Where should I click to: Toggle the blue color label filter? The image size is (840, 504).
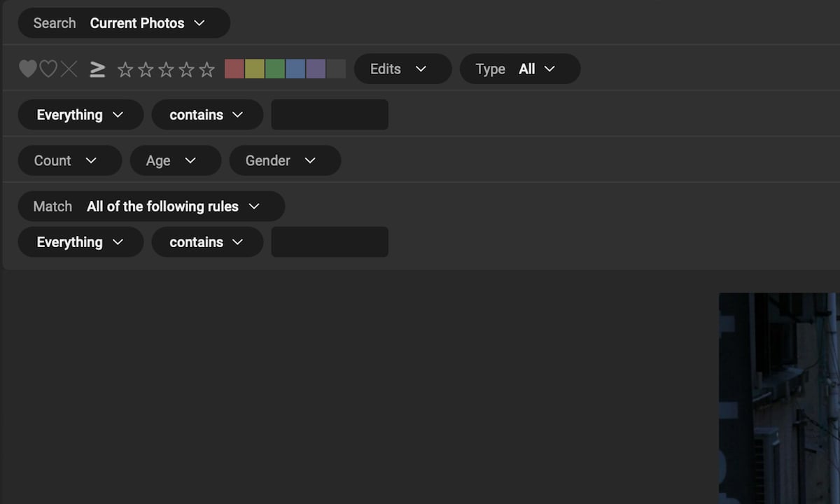tap(295, 68)
